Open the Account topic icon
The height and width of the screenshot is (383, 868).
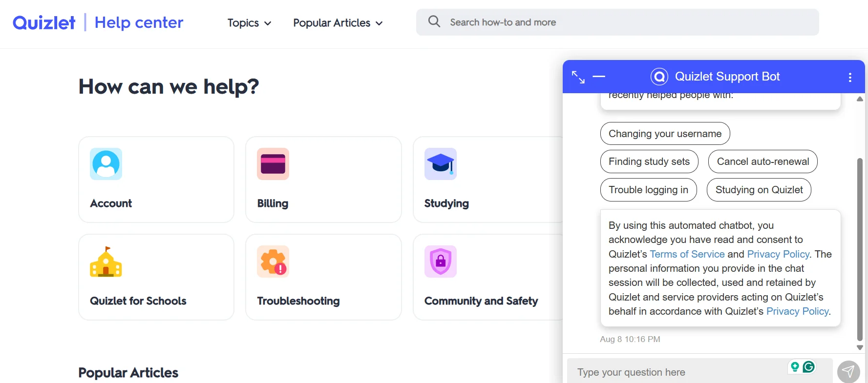tap(106, 164)
